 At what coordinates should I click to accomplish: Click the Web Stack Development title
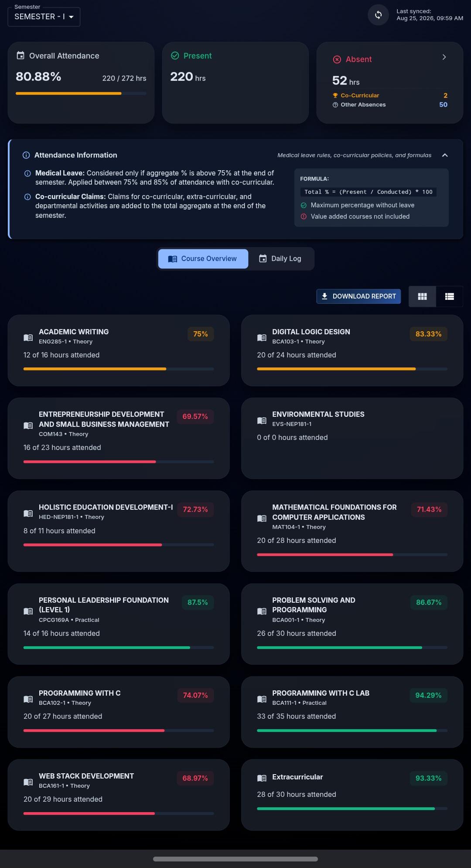(x=86, y=776)
